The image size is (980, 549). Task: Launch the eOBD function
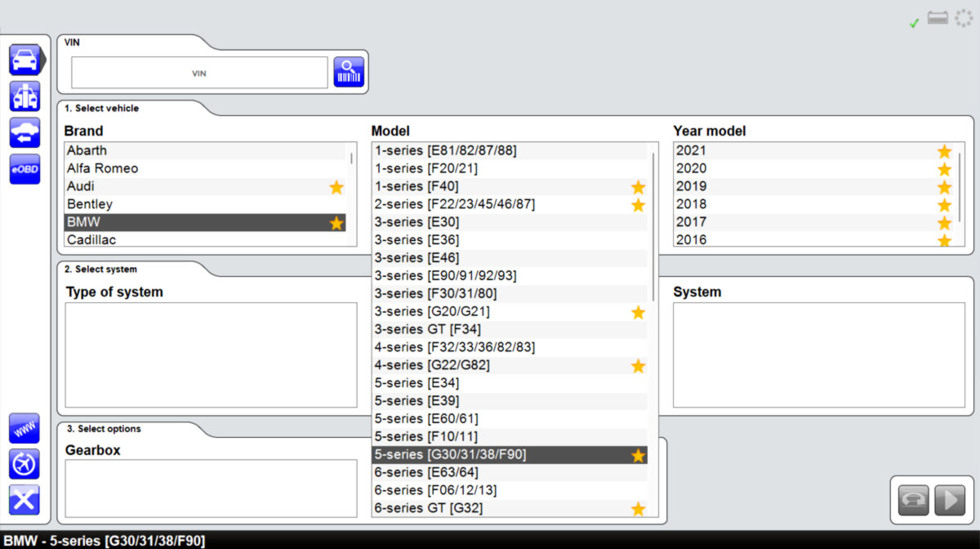[24, 169]
